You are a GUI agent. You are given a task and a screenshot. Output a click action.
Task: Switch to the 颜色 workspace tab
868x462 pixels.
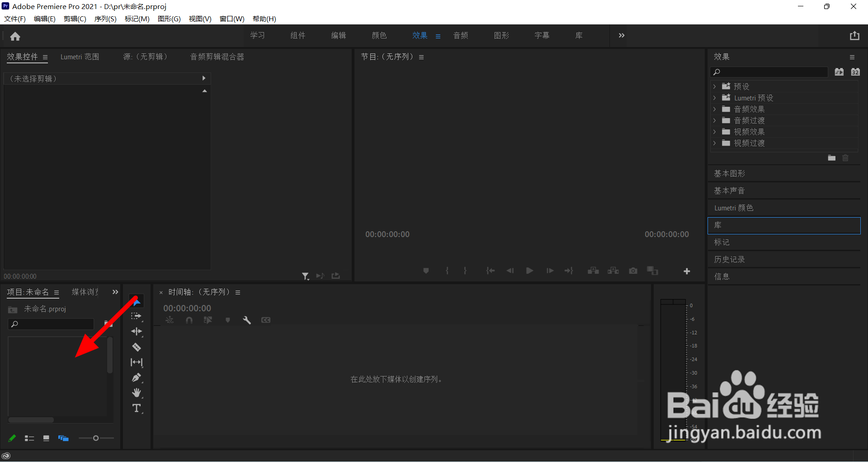click(x=379, y=35)
